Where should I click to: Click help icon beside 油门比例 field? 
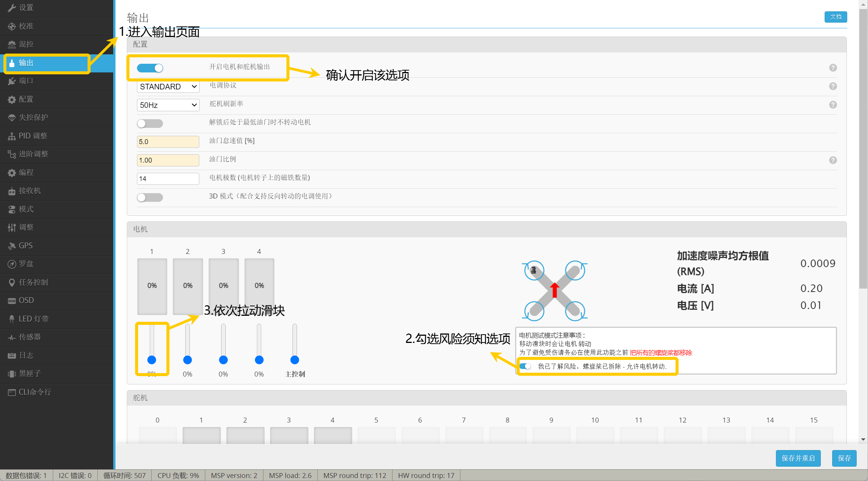pos(833,160)
